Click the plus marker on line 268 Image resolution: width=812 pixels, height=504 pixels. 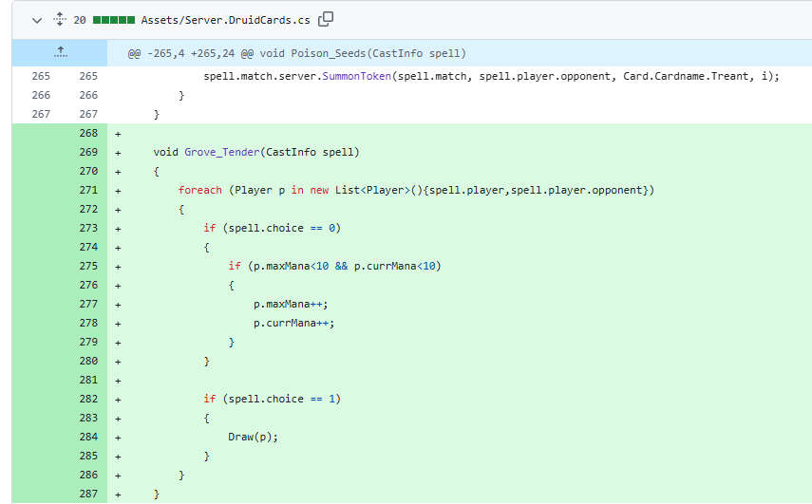point(118,134)
